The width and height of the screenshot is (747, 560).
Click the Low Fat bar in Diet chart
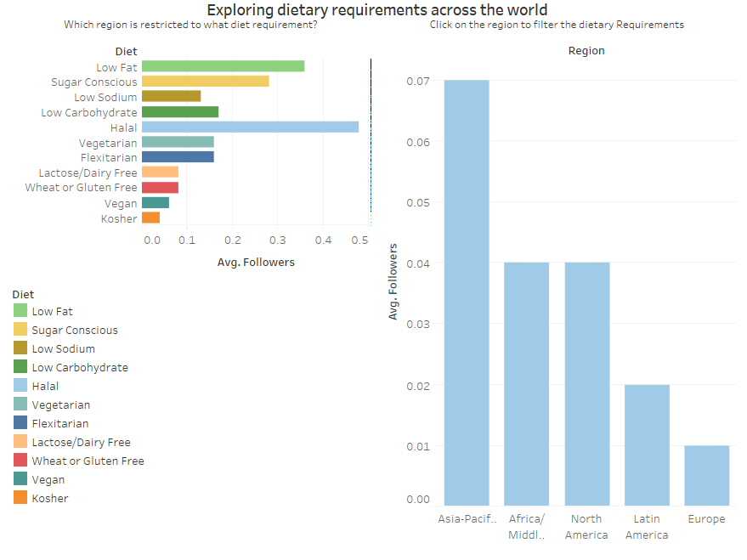click(223, 66)
